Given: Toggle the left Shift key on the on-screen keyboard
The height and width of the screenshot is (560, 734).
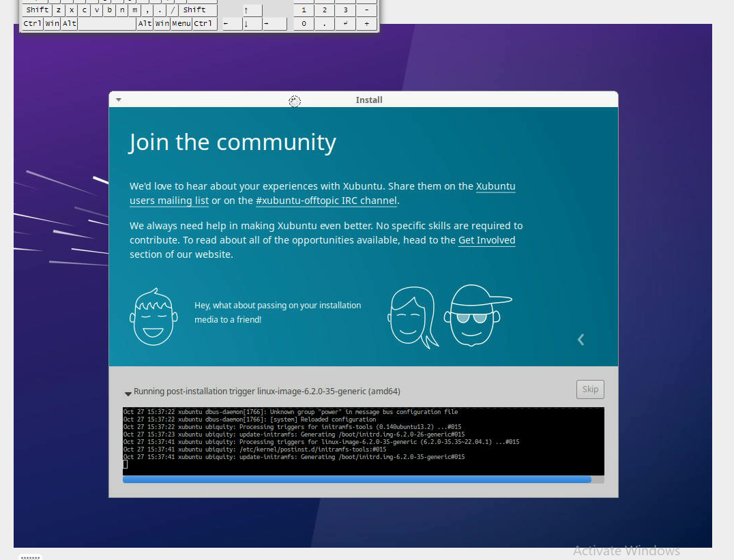Looking at the screenshot, I should tap(37, 10).
